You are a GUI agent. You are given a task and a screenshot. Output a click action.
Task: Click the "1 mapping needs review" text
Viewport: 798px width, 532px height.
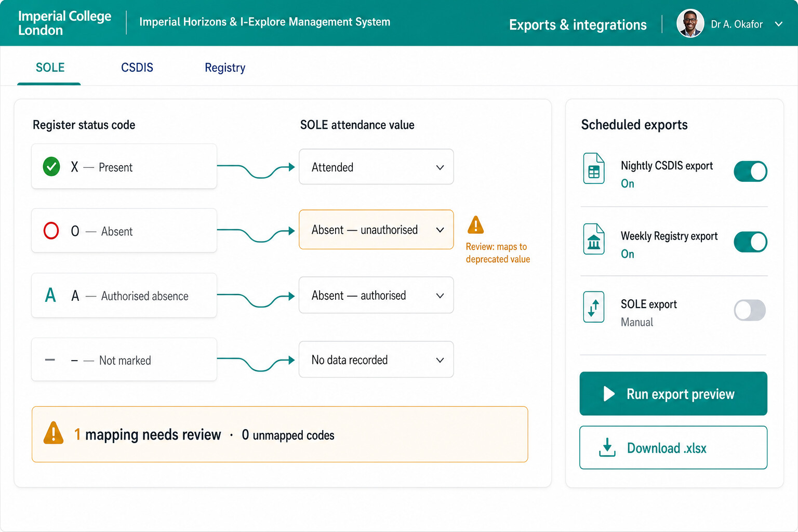148,434
